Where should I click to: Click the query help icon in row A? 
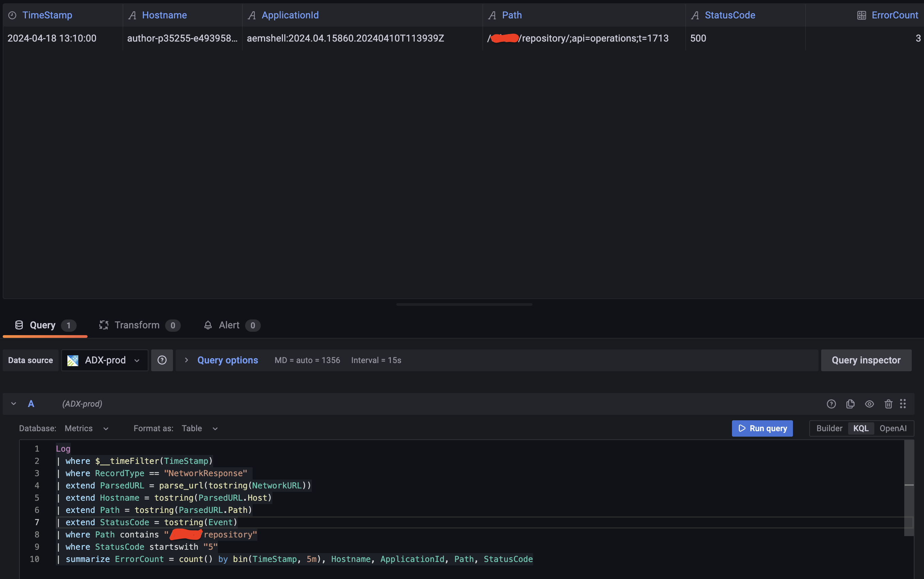[831, 404]
